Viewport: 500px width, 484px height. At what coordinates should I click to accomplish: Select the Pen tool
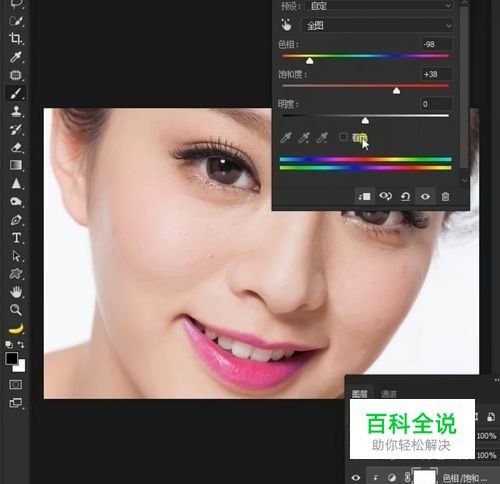click(x=16, y=220)
